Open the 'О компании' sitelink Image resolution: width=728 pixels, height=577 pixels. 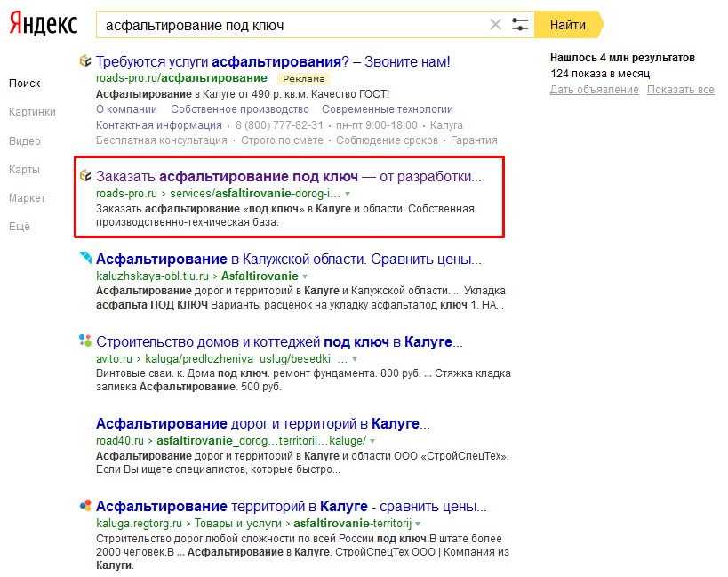pyautogui.click(x=126, y=109)
